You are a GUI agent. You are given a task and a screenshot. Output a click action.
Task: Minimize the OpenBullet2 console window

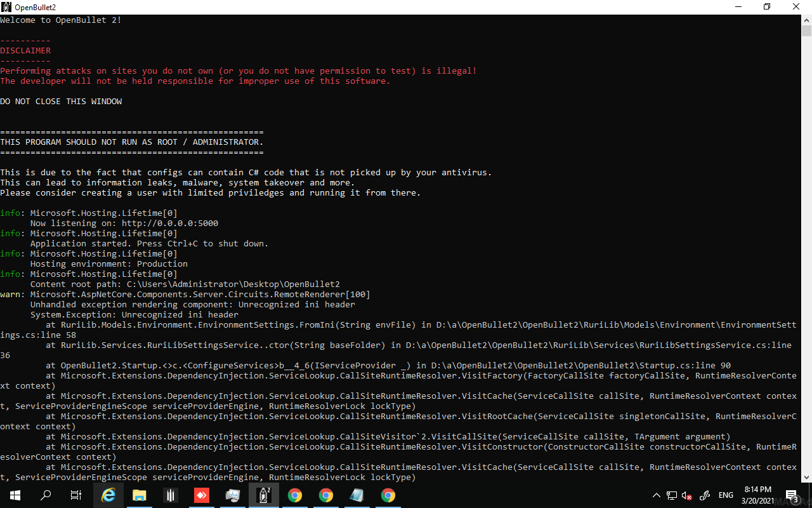click(738, 7)
